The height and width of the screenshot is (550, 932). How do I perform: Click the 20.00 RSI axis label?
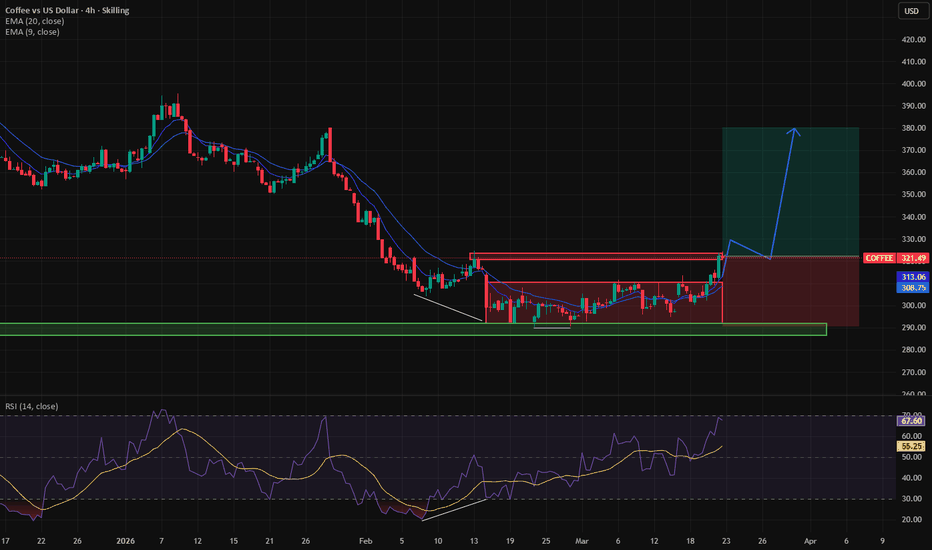tap(911, 520)
